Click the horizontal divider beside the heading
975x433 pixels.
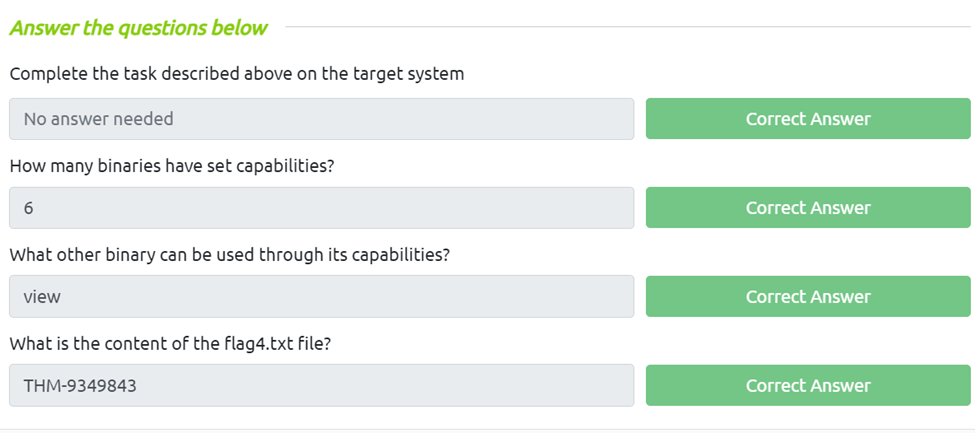click(x=630, y=27)
